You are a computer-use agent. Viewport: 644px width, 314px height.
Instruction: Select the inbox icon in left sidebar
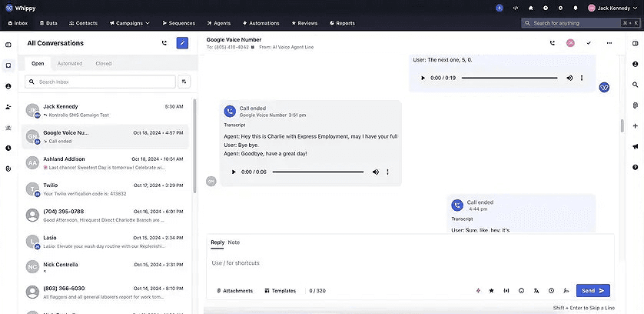click(8, 65)
